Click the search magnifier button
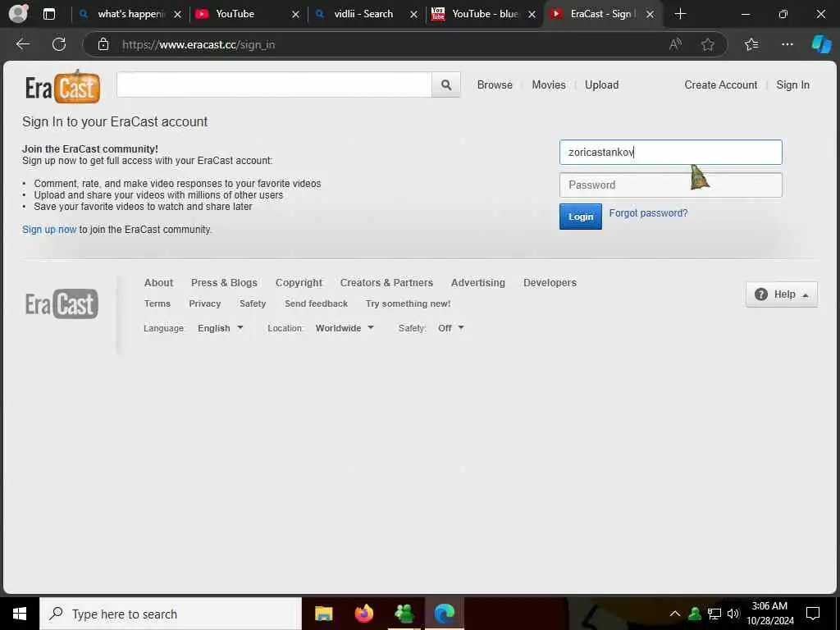This screenshot has width=840, height=630. pyautogui.click(x=445, y=84)
